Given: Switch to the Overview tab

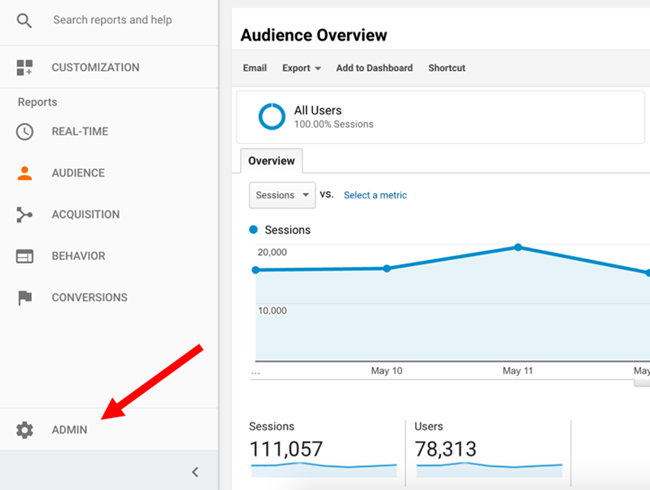Looking at the screenshot, I should pyautogui.click(x=271, y=161).
